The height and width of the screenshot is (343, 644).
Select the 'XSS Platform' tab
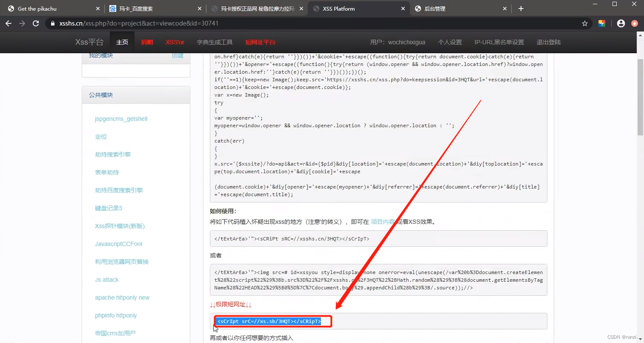[358, 9]
